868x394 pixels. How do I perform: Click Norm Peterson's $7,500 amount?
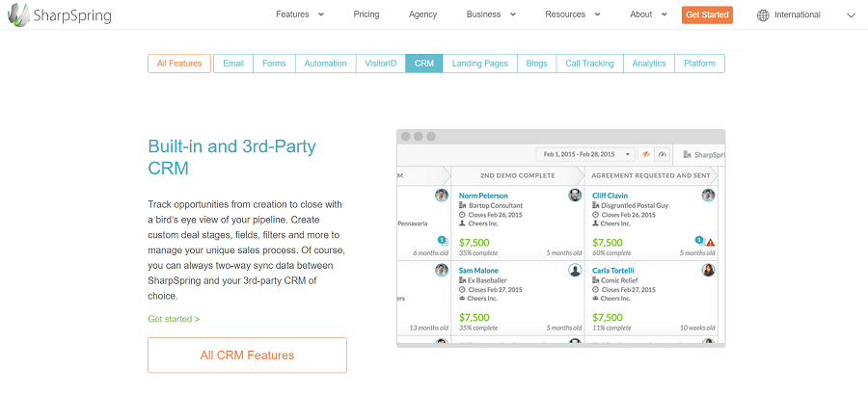pyautogui.click(x=475, y=243)
